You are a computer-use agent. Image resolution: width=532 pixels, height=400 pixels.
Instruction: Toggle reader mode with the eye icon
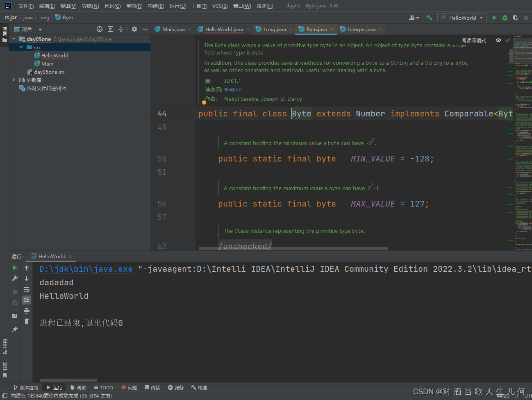498,40
